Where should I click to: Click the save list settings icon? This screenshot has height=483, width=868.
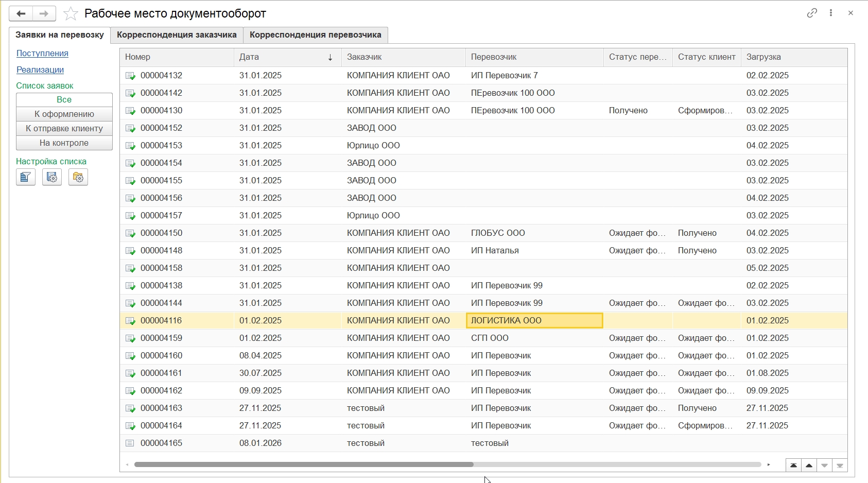point(52,177)
